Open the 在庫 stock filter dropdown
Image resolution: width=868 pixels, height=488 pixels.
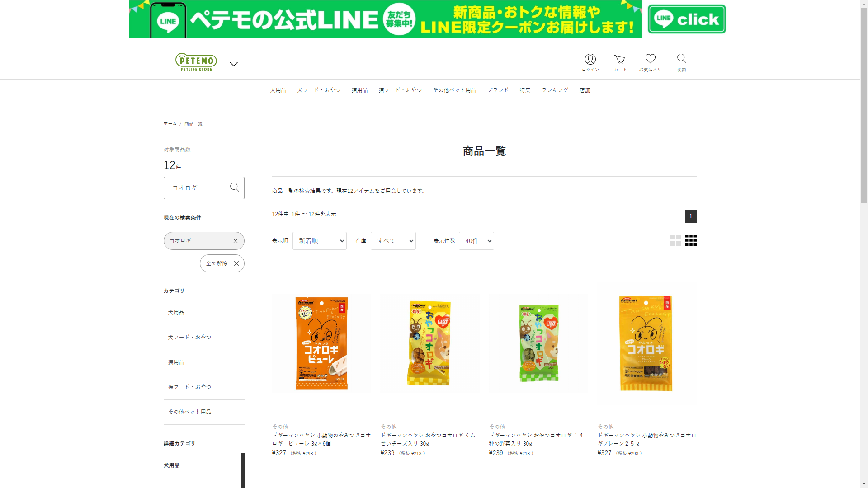pyautogui.click(x=393, y=241)
